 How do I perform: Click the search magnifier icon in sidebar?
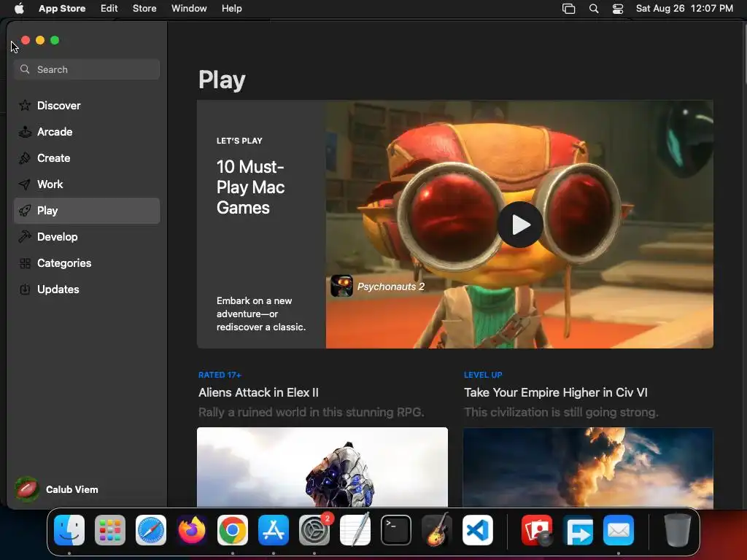25,69
